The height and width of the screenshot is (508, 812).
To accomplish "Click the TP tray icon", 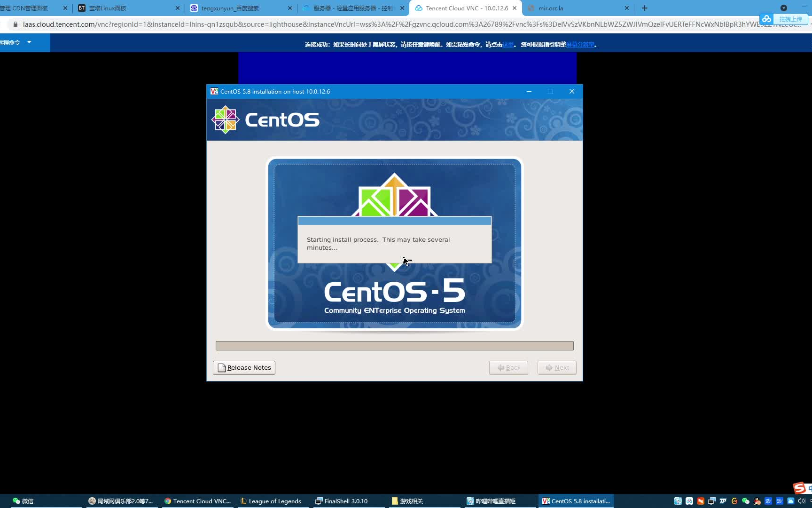I will click(723, 501).
